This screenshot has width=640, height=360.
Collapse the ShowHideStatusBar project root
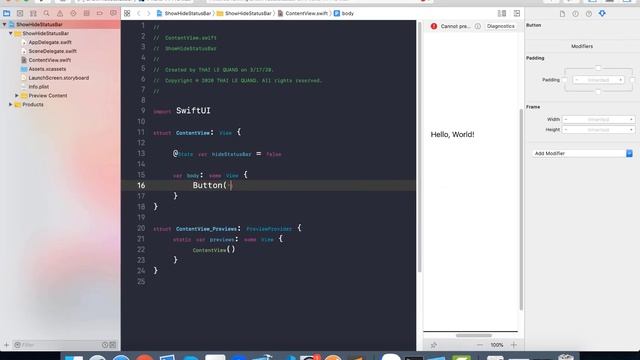4,24
